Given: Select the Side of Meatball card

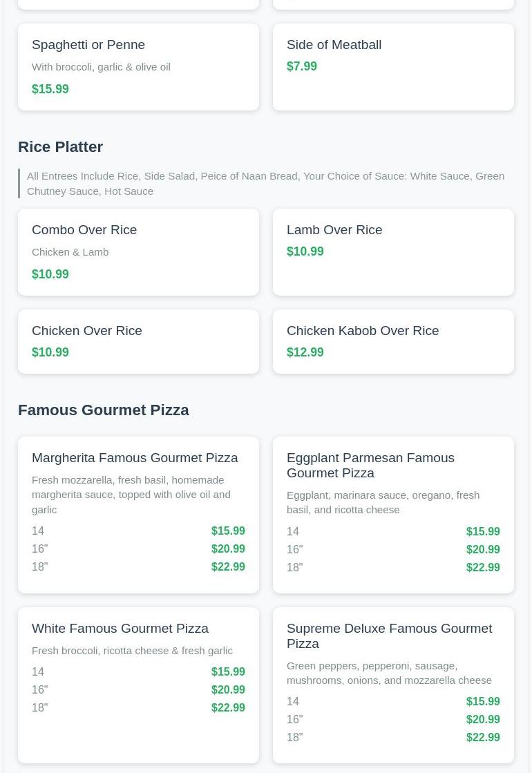Looking at the screenshot, I should [x=392, y=67].
